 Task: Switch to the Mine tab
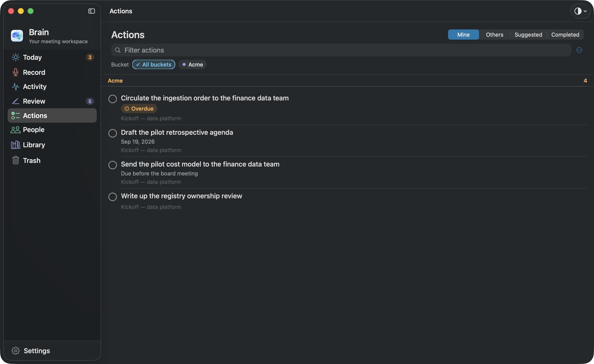tap(463, 35)
